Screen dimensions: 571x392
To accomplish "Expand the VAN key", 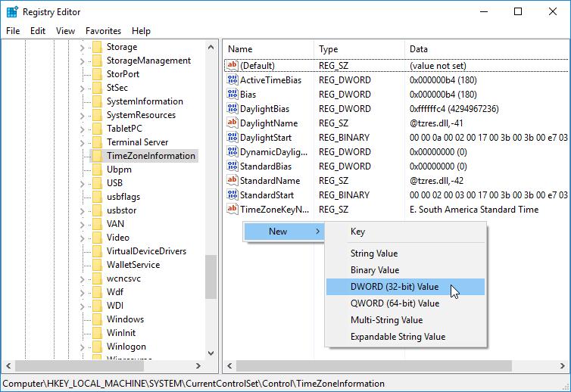I will 83,225.
